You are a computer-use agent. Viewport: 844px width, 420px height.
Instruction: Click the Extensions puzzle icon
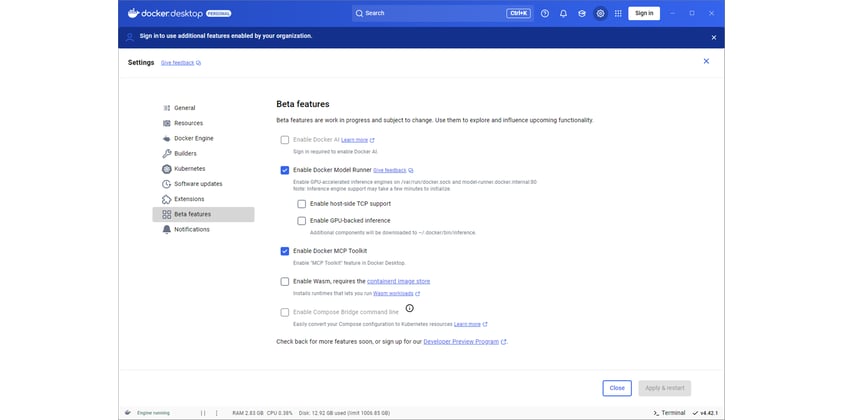coord(167,199)
